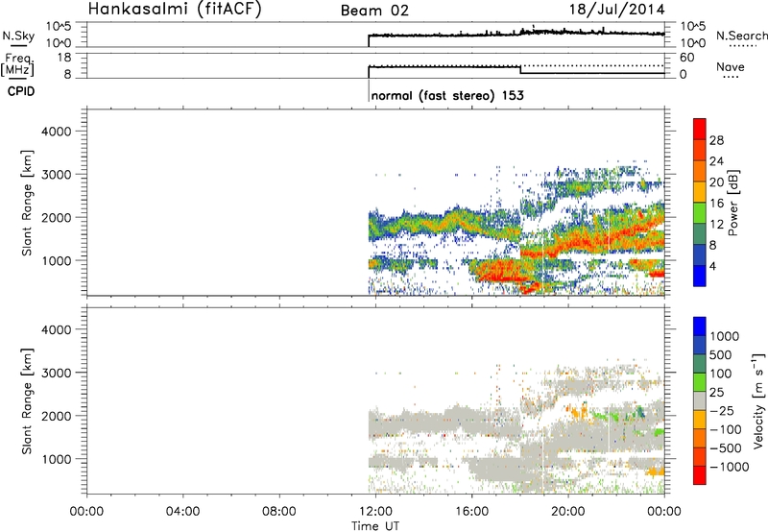Click the date 18/Jul/2014

[x=616, y=10]
